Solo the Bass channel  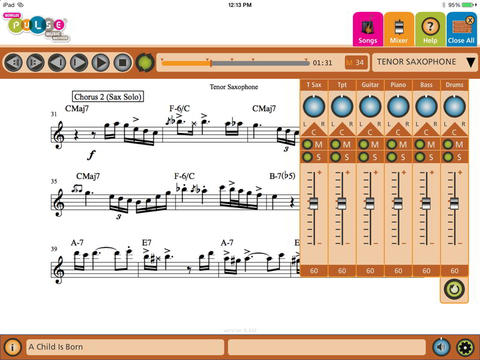click(420, 157)
